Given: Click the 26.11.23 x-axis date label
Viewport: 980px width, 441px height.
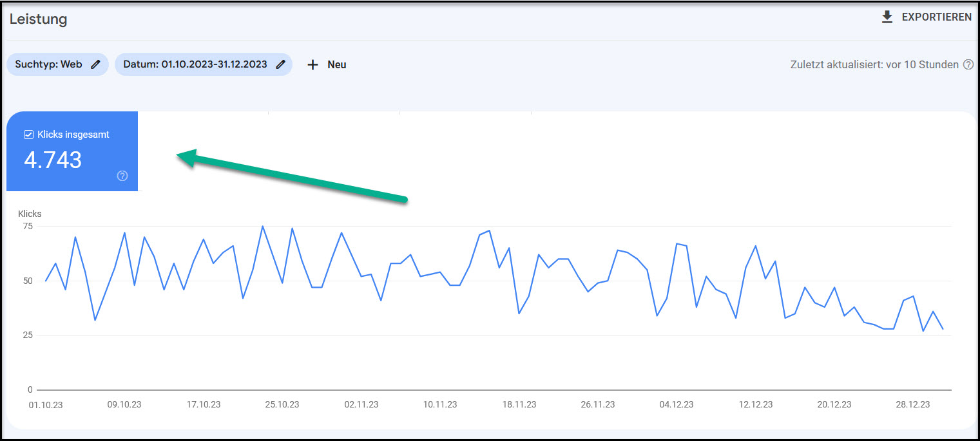Looking at the screenshot, I should (598, 404).
